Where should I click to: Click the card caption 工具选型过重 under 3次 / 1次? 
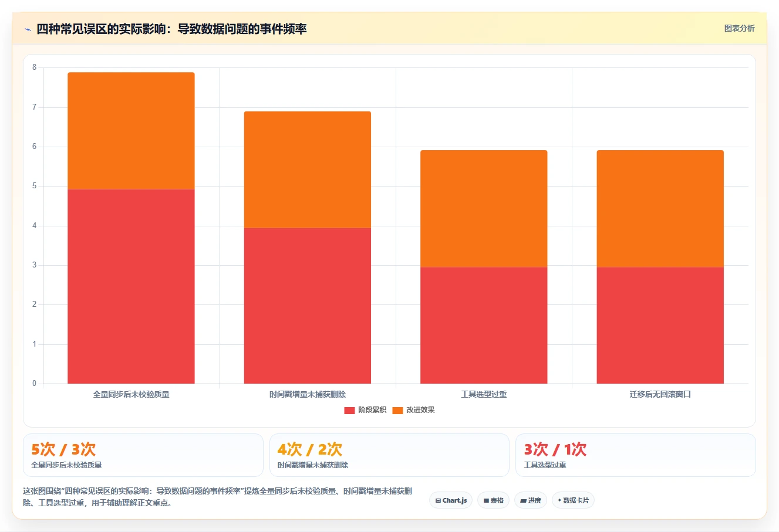coord(545,465)
